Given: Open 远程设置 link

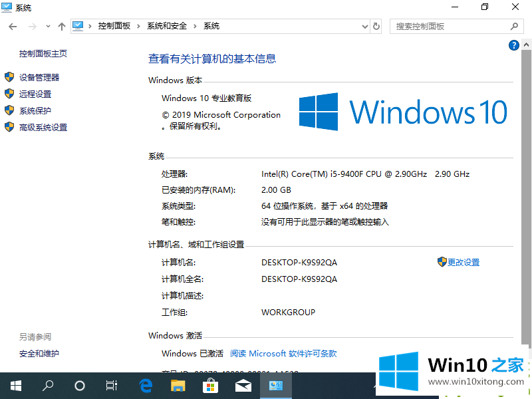Looking at the screenshot, I should coord(35,94).
